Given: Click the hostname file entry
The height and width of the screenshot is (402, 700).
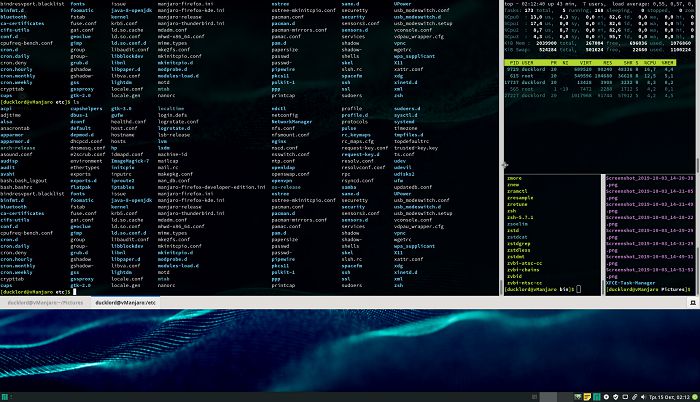Looking at the screenshot, I should click(x=122, y=135).
